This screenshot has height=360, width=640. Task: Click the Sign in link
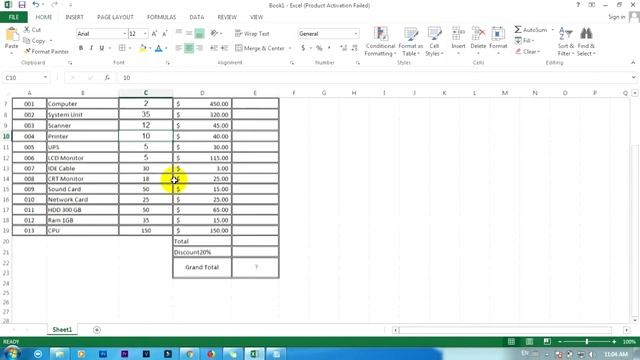(x=616, y=17)
